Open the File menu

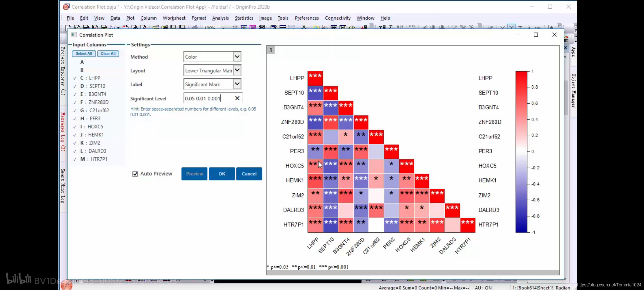pyautogui.click(x=70, y=18)
